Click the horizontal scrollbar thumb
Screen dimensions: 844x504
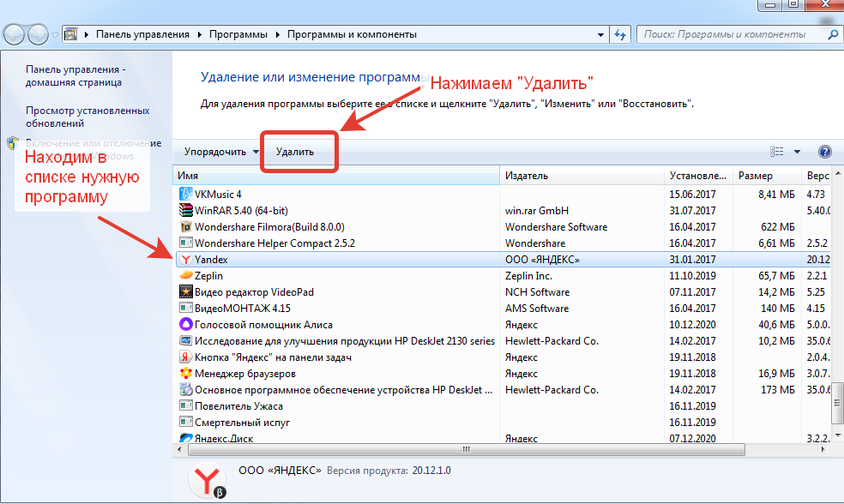click(x=466, y=450)
